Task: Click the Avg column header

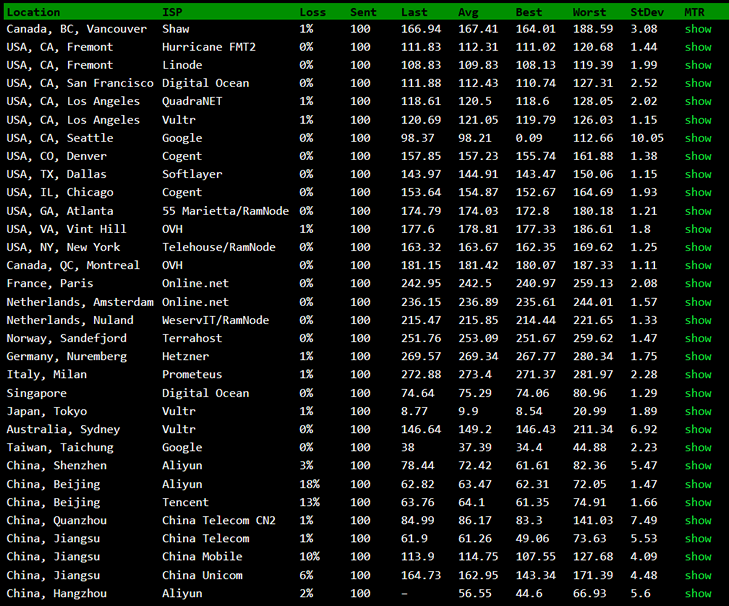Action: click(x=468, y=13)
